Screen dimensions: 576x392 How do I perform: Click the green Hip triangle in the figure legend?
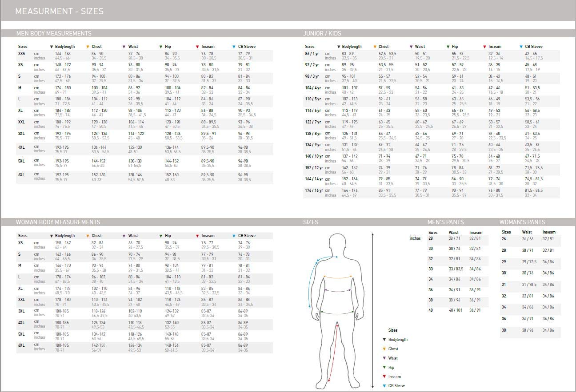click(x=384, y=368)
